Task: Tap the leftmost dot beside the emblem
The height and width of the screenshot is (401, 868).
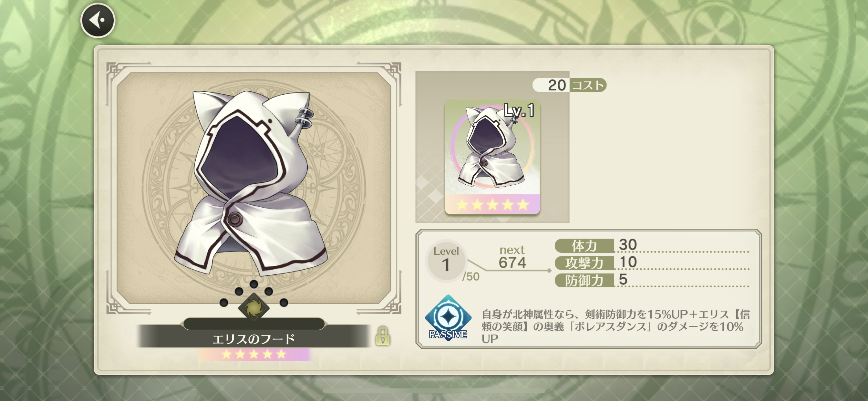Action: 224,303
